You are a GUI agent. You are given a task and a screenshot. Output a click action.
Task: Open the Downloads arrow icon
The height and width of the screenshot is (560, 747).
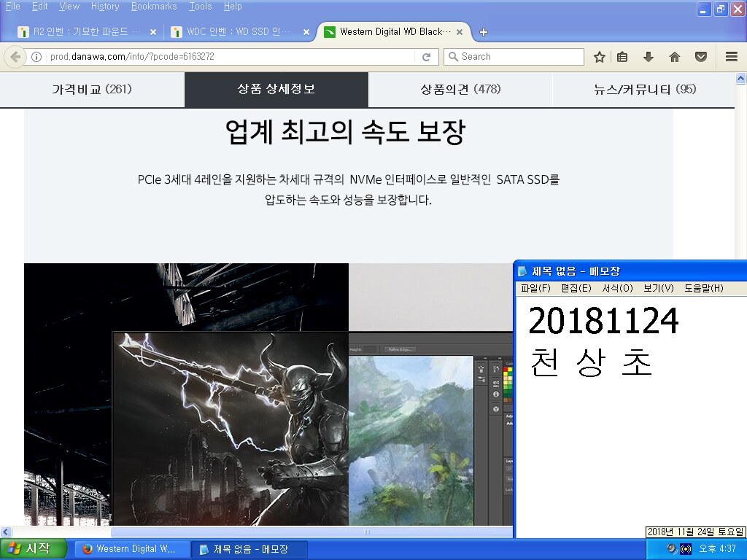pyautogui.click(x=648, y=57)
